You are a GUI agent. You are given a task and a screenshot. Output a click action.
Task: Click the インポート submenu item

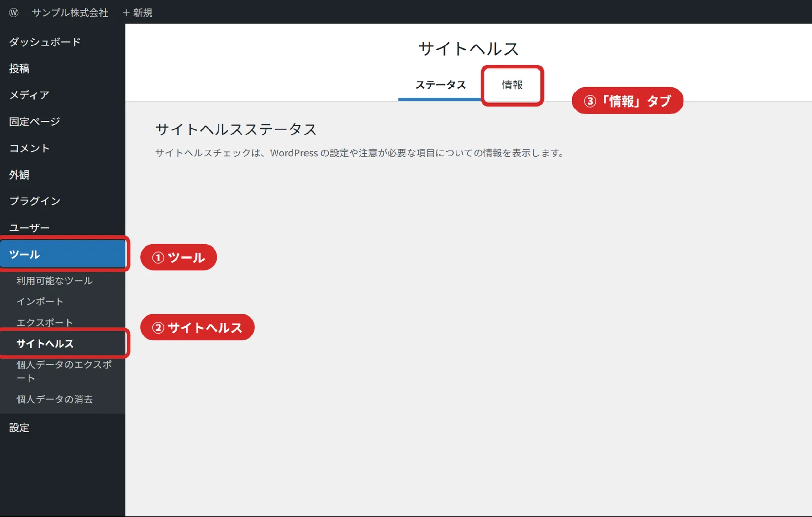coord(40,301)
